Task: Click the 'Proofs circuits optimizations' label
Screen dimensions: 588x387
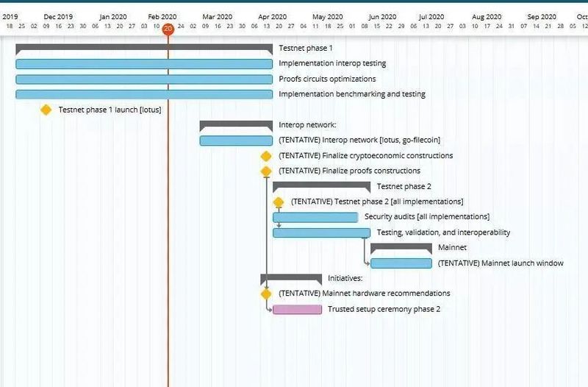Action: point(327,79)
